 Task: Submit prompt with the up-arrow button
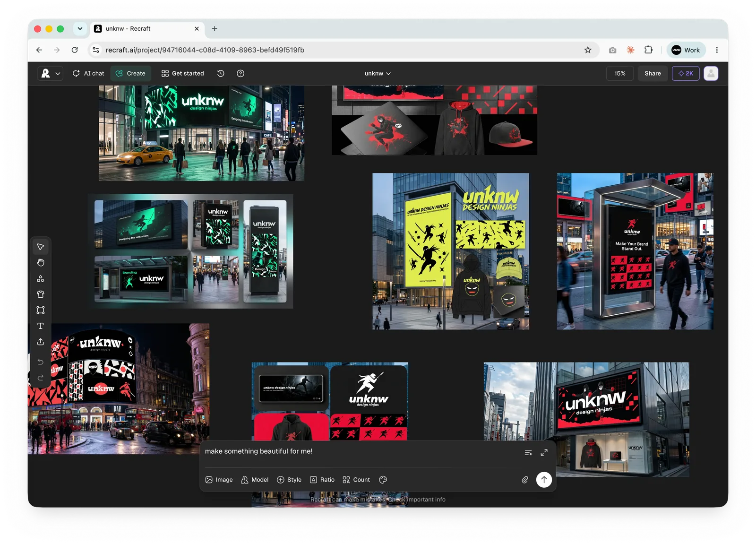tap(544, 480)
